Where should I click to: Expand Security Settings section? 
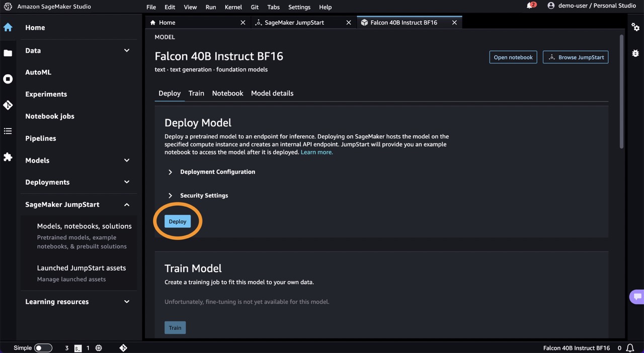[170, 196]
